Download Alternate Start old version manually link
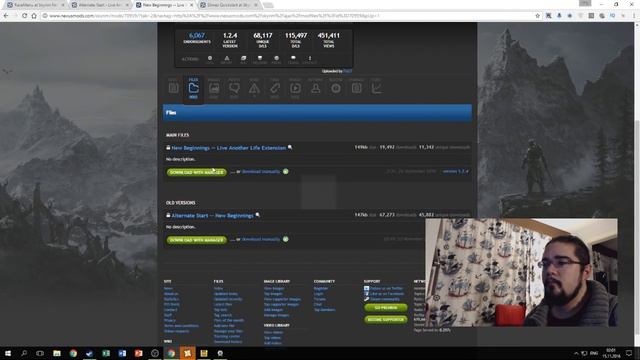Viewport: 640px width, 360px height. click(261, 239)
